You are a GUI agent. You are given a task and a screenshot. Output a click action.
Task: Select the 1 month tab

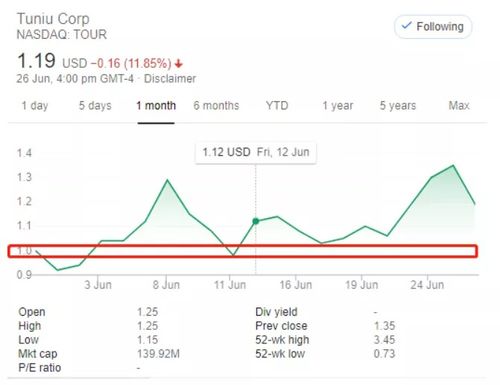coord(156,106)
